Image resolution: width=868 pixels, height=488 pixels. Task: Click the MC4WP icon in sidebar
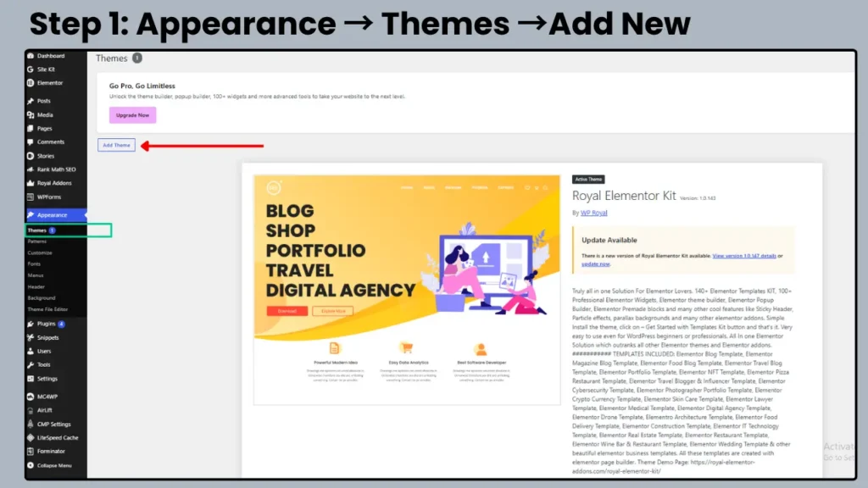[x=31, y=396]
